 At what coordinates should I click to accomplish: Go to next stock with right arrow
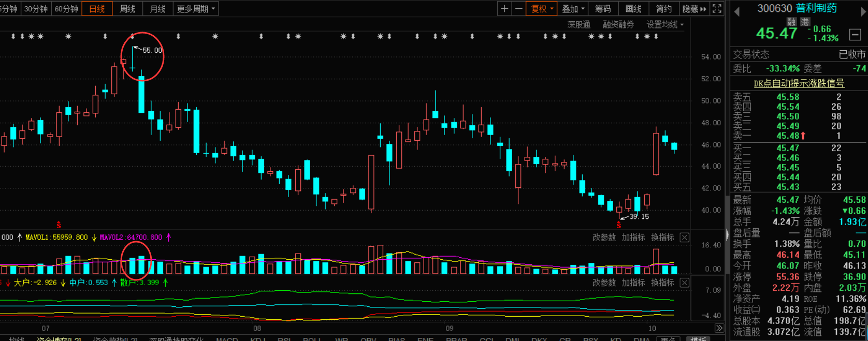tap(863, 11)
